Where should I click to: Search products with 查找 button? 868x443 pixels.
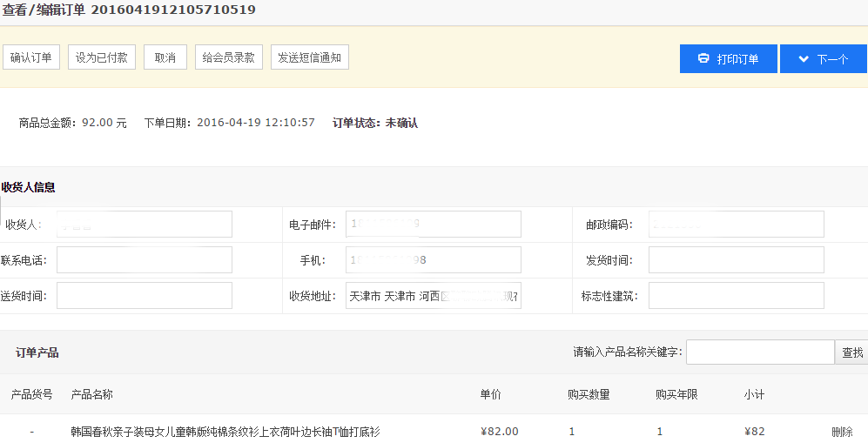point(851,352)
